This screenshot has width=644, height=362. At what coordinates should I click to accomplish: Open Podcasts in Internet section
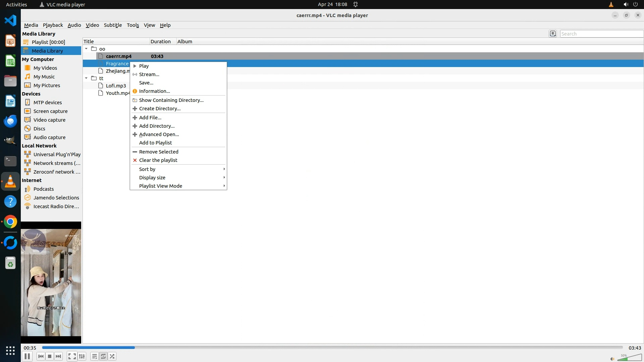[44, 189]
